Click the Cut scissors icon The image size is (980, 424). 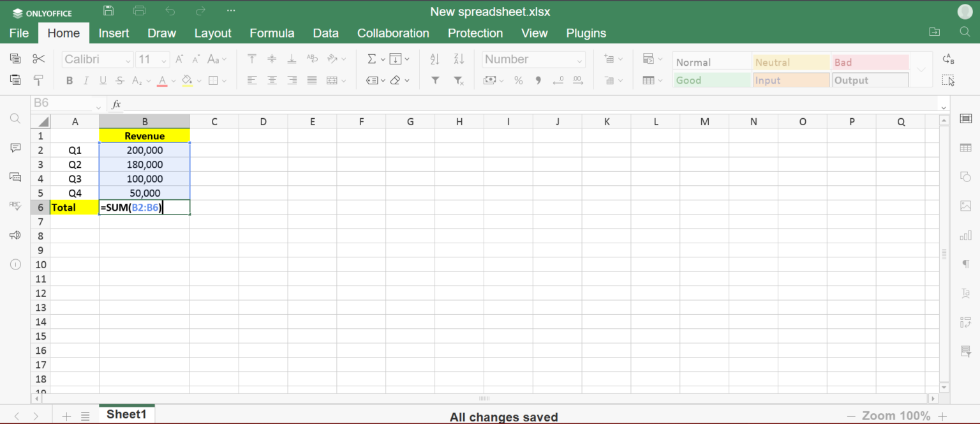39,59
